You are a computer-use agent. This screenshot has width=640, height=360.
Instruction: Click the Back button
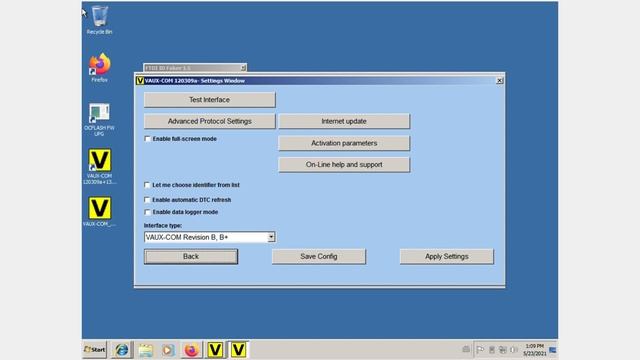191,256
